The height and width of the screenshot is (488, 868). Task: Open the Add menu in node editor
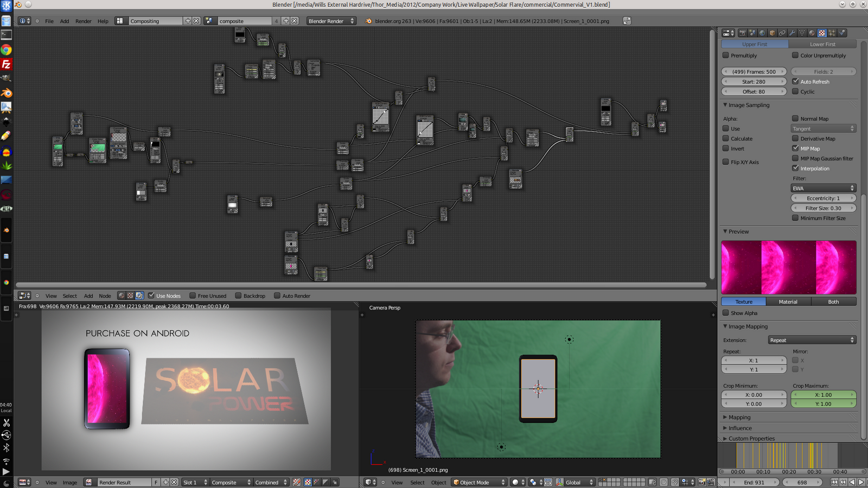click(88, 296)
